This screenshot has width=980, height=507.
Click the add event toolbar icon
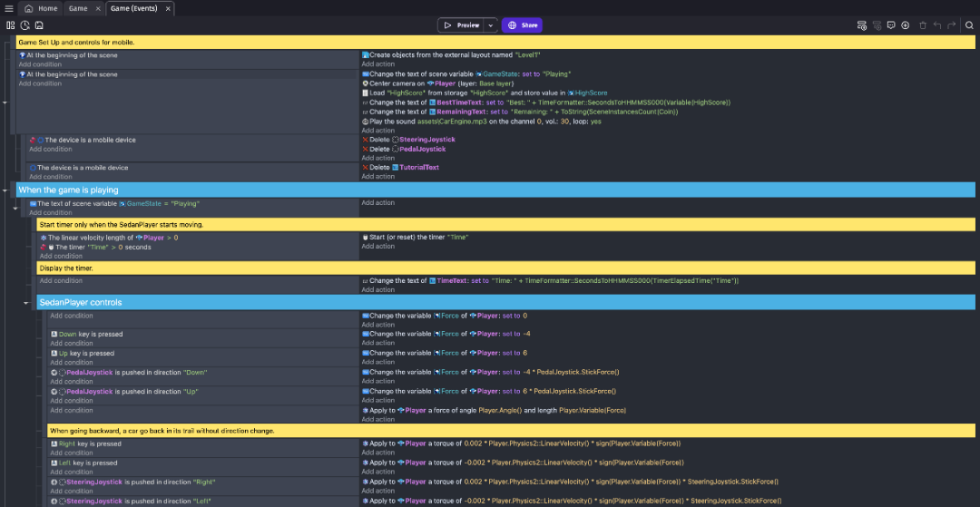861,25
